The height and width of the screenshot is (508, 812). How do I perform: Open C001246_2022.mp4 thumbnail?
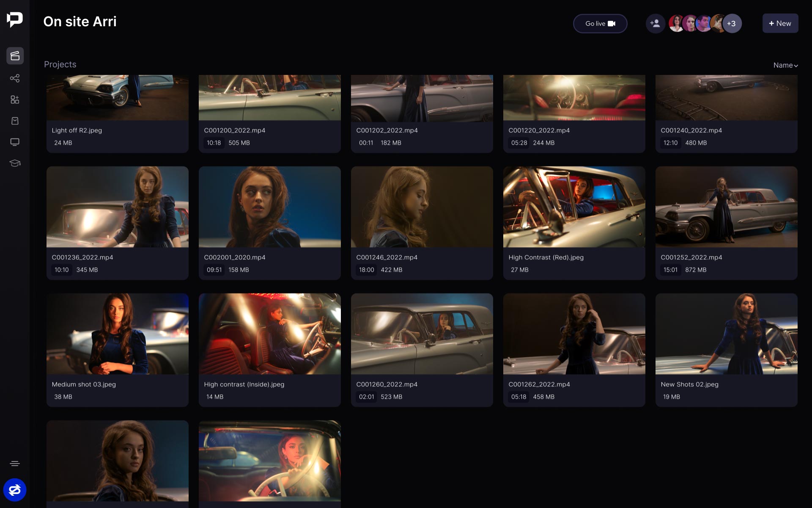(x=422, y=207)
